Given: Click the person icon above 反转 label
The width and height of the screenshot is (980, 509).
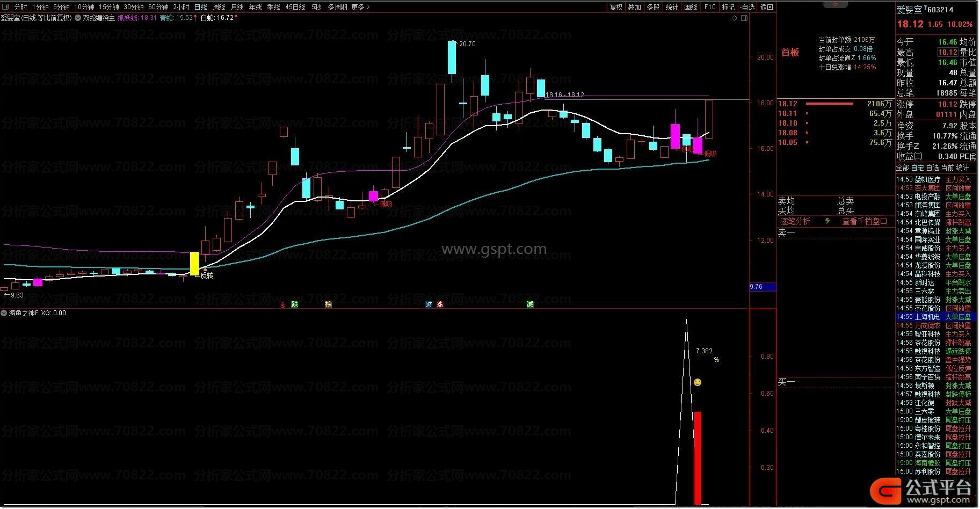Looking at the screenshot, I should (205, 270).
